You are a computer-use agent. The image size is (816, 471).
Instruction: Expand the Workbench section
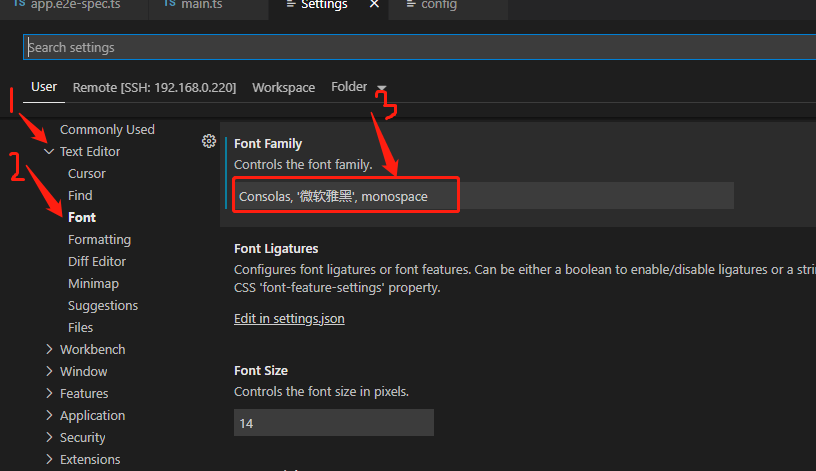49,349
